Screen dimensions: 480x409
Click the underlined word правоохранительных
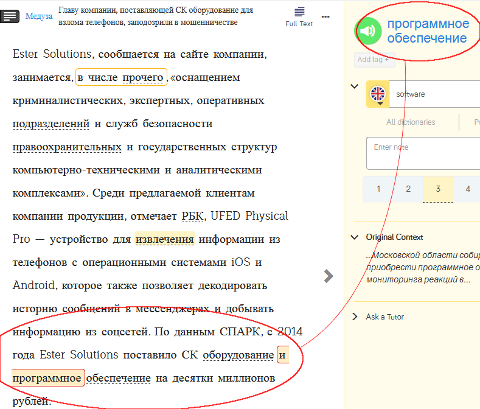(67, 147)
